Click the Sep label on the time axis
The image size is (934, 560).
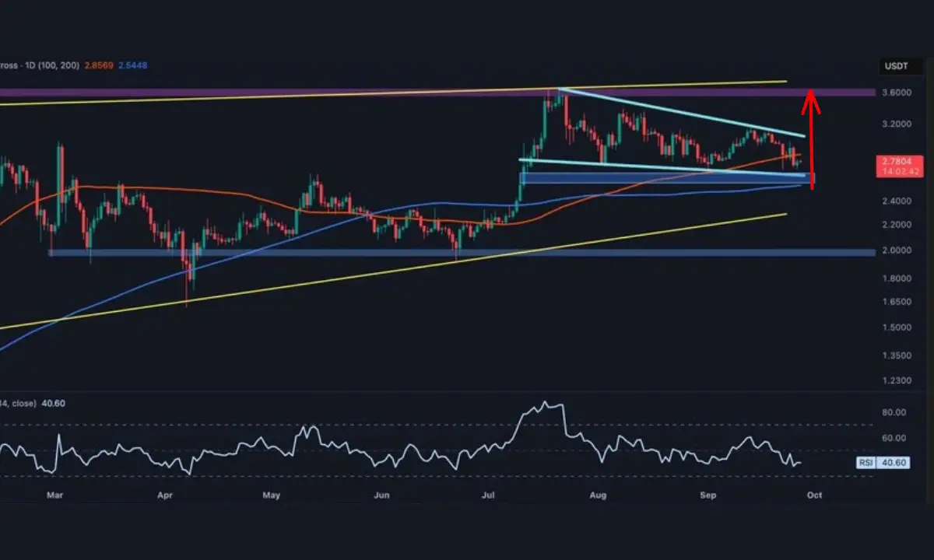click(x=707, y=494)
